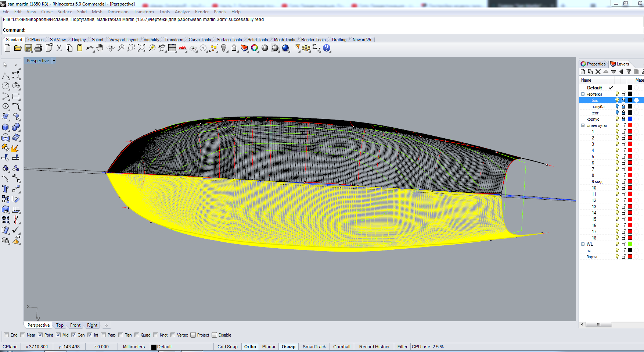Click the Save diskette icon
Viewport: 644px width, 352px height.
(28, 48)
